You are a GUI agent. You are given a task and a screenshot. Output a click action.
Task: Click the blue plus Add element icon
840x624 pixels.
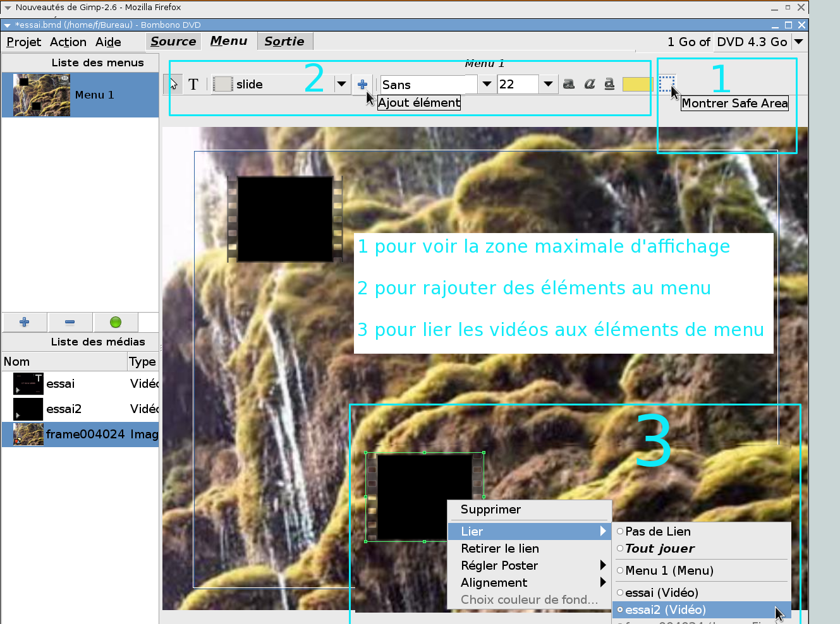coord(362,84)
